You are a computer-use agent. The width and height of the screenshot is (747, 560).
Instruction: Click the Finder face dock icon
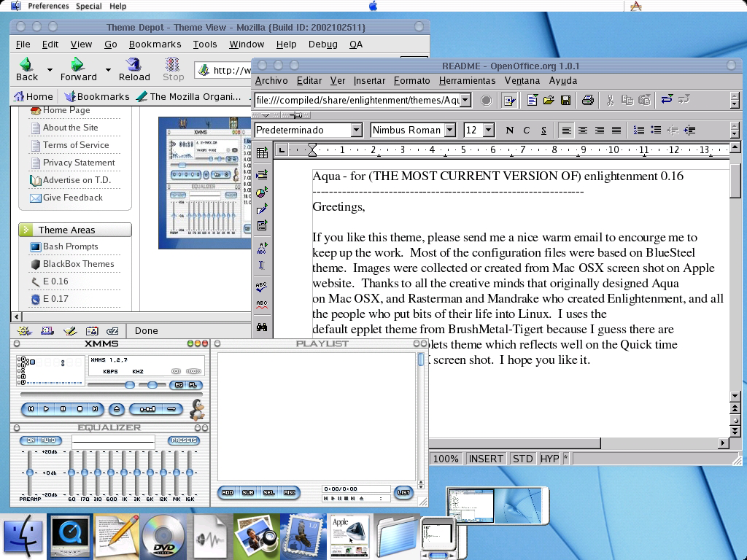point(23,537)
